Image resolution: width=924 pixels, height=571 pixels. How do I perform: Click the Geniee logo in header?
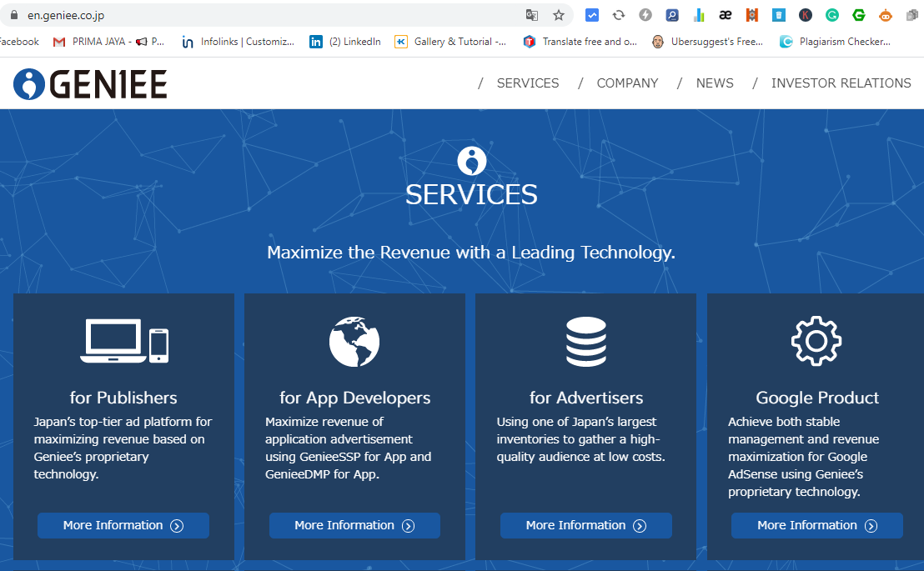[90, 83]
